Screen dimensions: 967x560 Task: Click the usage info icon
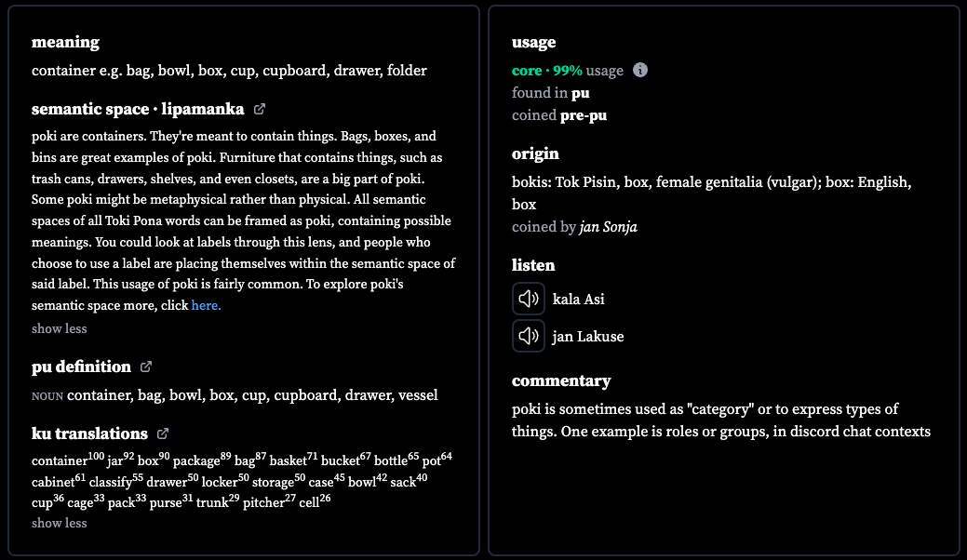coord(640,70)
